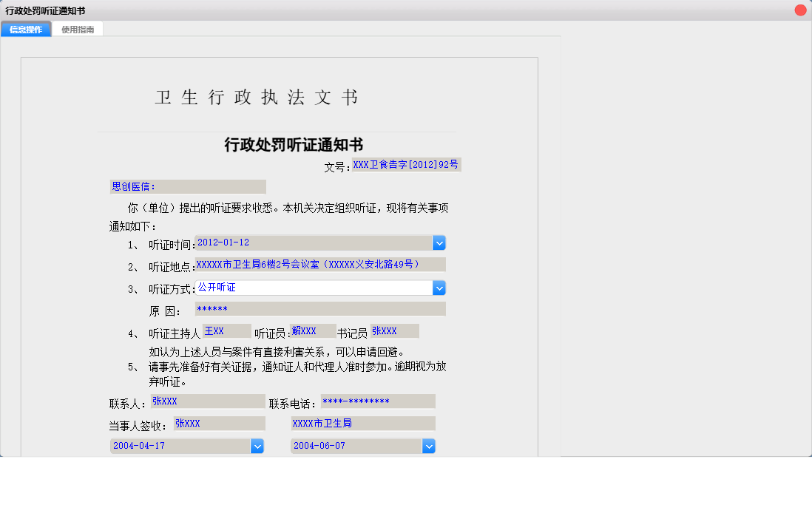Expand the 听证方式 dropdown list

point(439,288)
